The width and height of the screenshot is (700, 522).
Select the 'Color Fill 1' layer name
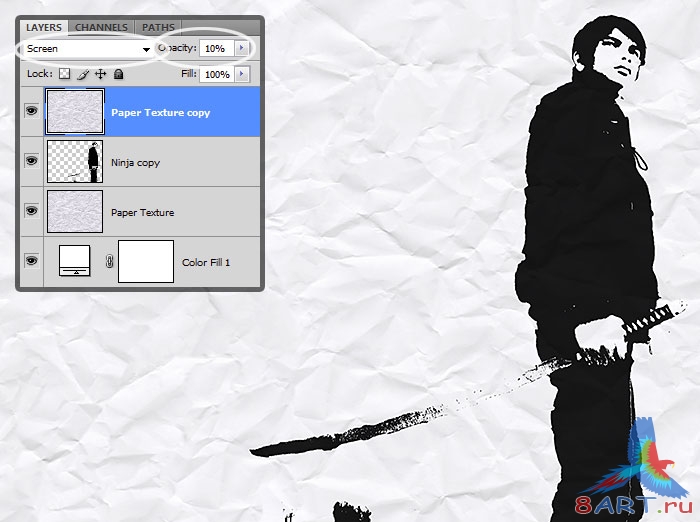click(206, 263)
